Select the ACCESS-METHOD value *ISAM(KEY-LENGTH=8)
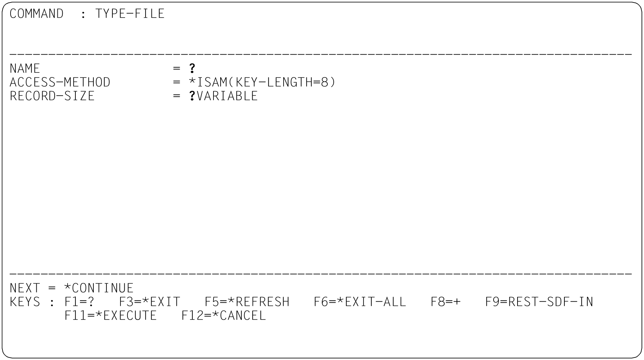This screenshot has height=360, width=644. pyautogui.click(x=262, y=82)
